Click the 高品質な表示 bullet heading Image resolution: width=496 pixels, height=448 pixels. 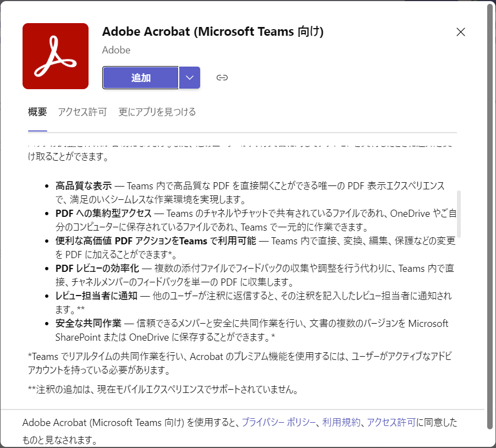point(84,186)
